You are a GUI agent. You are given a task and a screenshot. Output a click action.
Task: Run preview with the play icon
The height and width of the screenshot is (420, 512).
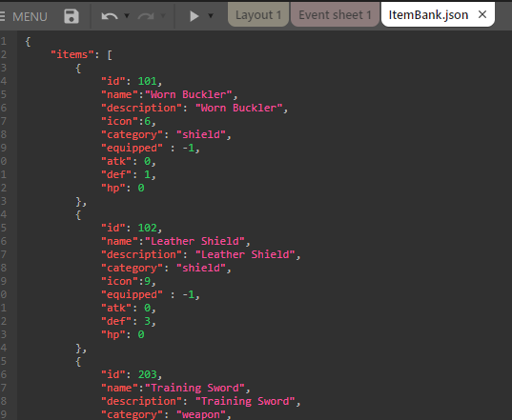click(194, 16)
